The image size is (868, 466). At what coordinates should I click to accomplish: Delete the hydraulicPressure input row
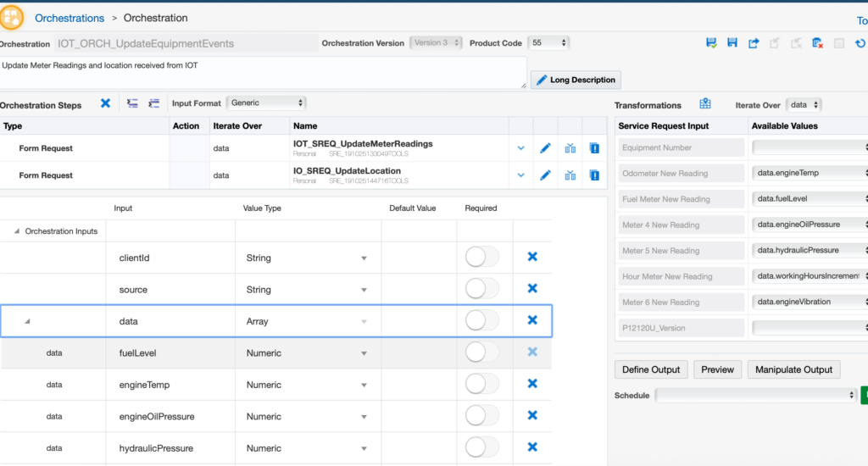pos(532,447)
